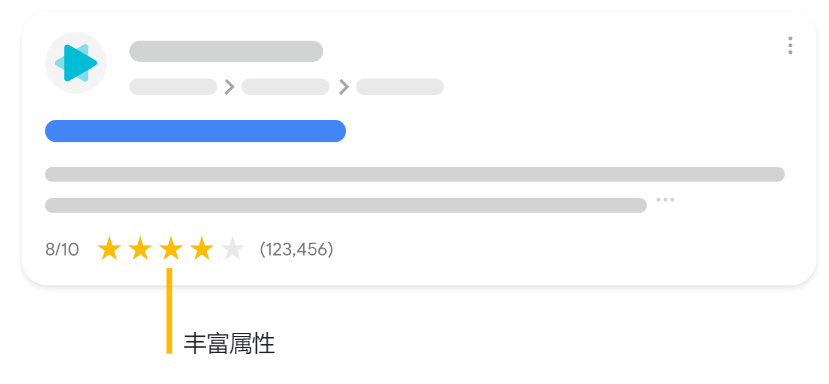The image size is (829, 384).
Task: Click the second gray description line
Action: tap(346, 205)
